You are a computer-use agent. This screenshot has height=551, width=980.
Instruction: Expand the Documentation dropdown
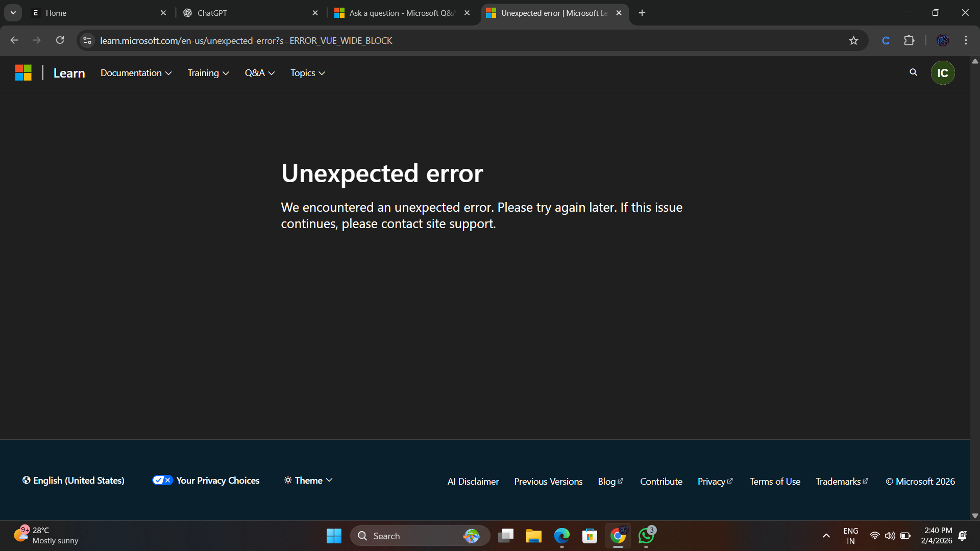(136, 73)
